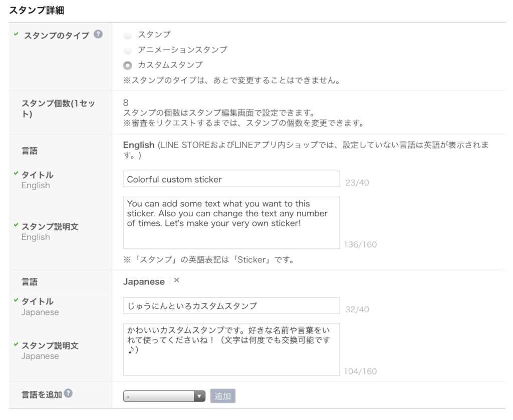Focus the English sticker description text area
This screenshot has height=420, width=513.
[231, 222]
